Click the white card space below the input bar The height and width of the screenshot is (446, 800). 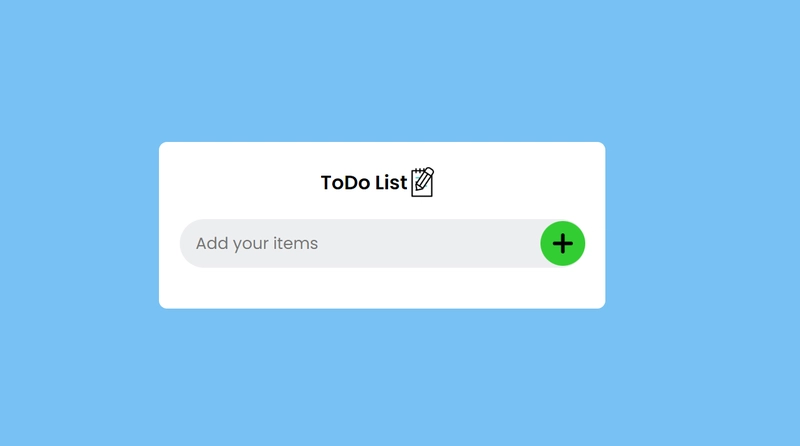(x=382, y=288)
